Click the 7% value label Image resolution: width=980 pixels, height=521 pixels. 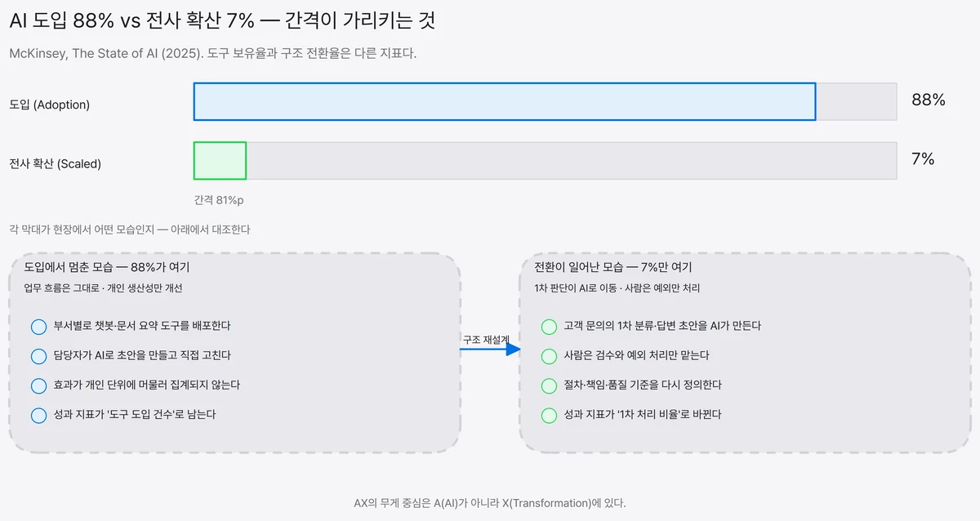point(923,159)
